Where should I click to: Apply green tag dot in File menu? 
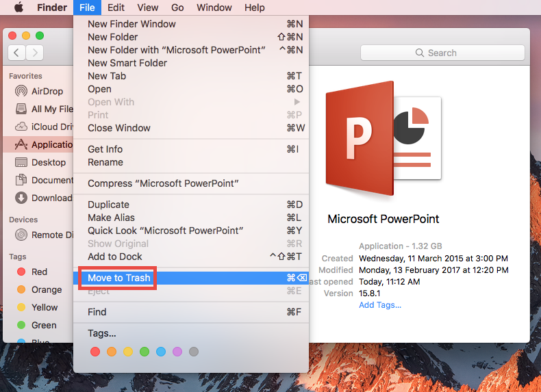pos(144,352)
